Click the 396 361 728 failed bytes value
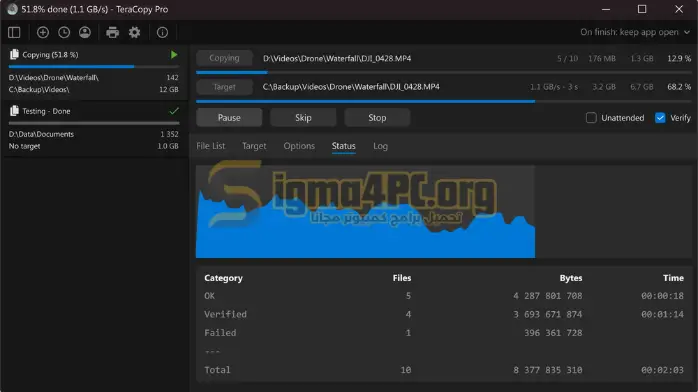This screenshot has width=698, height=392. tap(553, 333)
